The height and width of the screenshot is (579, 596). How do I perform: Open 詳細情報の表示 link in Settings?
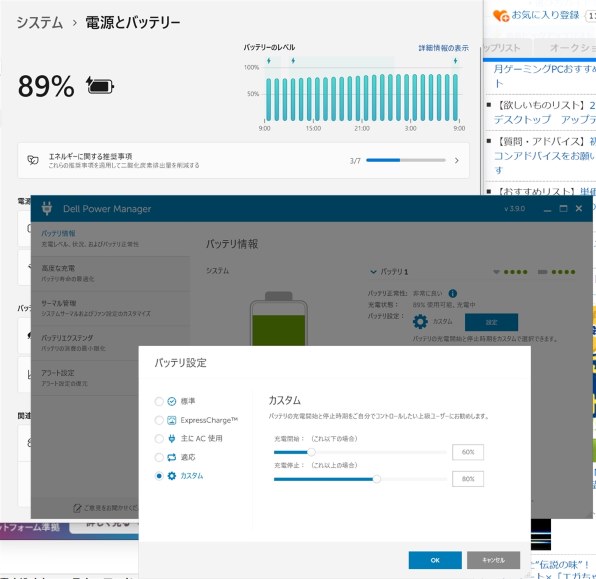tap(444, 48)
